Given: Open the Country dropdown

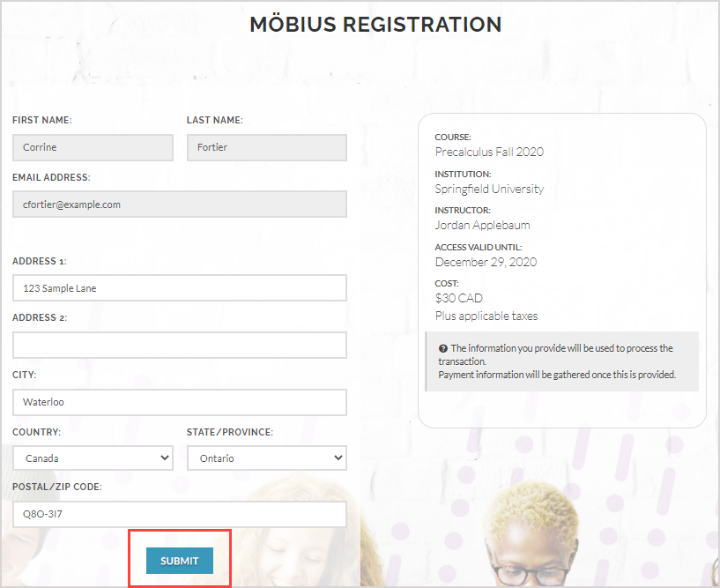Looking at the screenshot, I should [93, 458].
